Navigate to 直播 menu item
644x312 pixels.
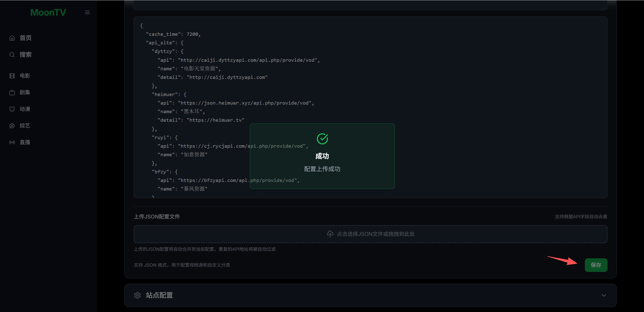[x=25, y=142]
